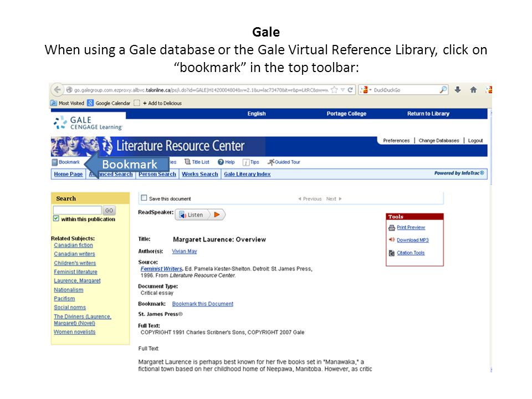
Task: Open Laurence, Margaret related subject
Action: (x=77, y=280)
